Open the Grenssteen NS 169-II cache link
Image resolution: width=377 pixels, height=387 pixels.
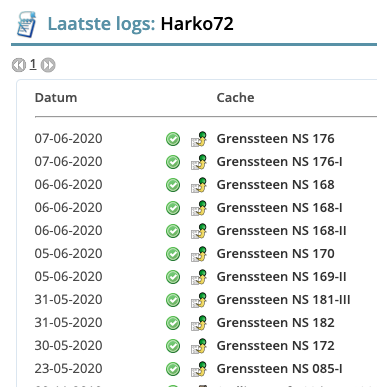pyautogui.click(x=281, y=277)
